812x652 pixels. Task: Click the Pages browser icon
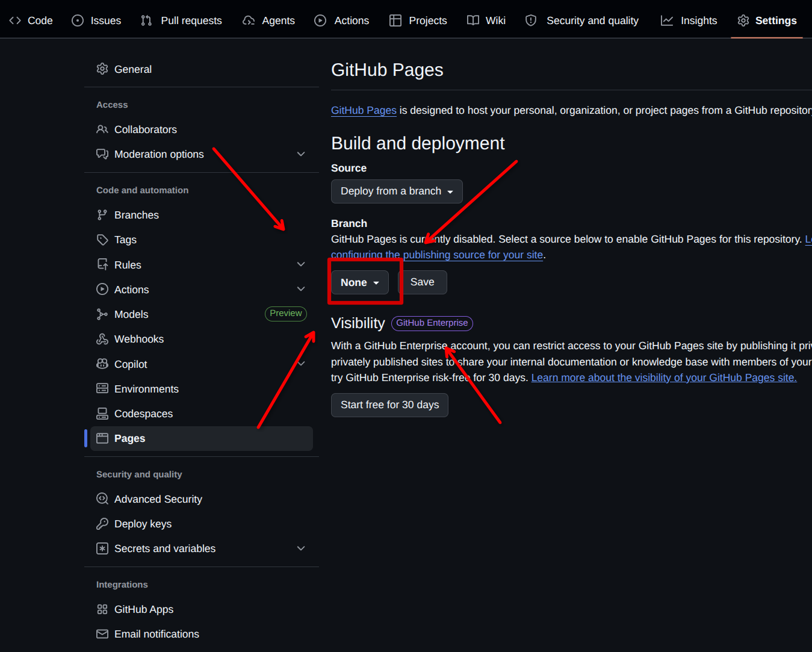[102, 438]
